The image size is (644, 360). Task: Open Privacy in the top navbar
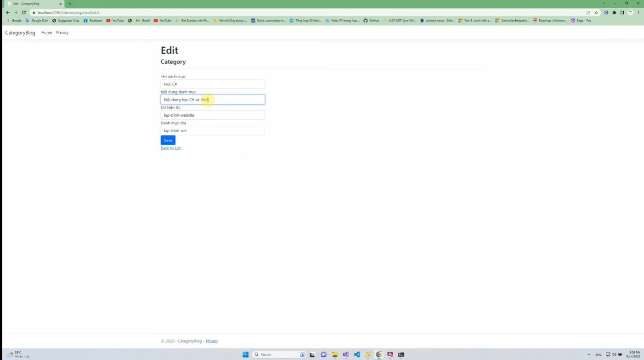click(x=62, y=33)
